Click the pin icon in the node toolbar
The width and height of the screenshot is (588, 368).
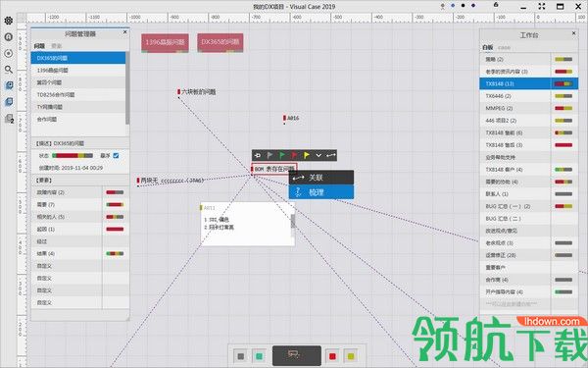click(258, 155)
